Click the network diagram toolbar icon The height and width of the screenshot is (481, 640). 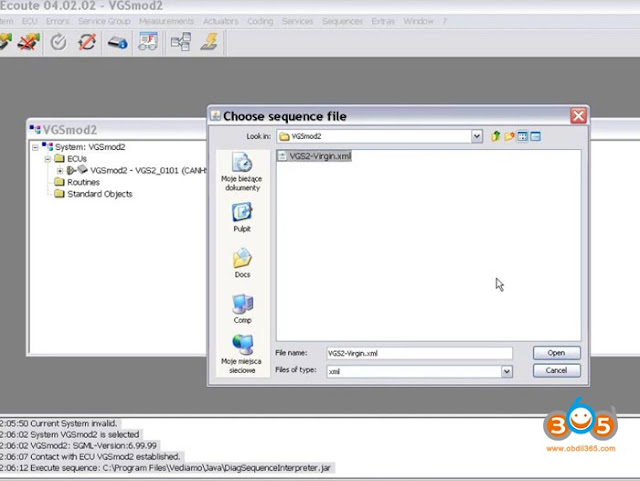(x=181, y=42)
